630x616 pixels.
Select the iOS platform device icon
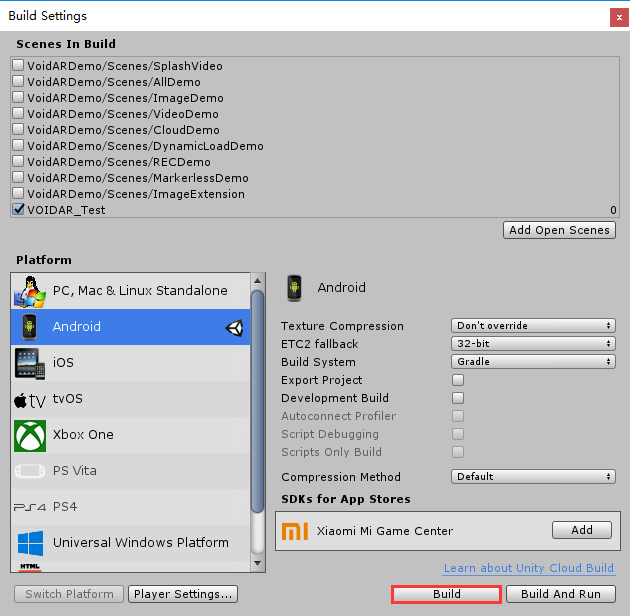[29, 363]
